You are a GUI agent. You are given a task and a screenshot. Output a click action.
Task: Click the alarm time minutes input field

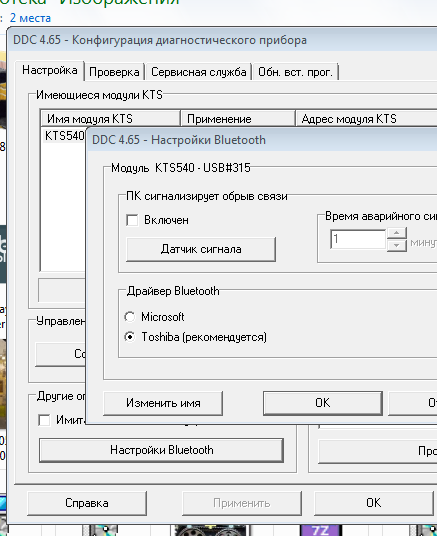(x=358, y=239)
